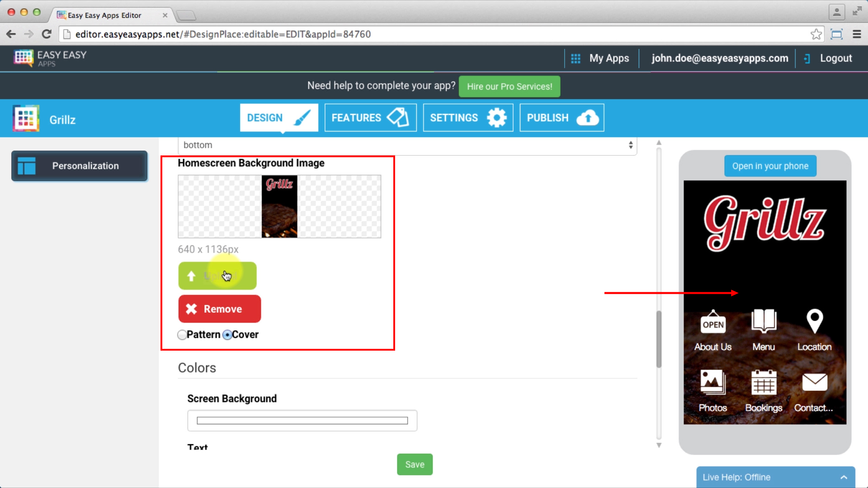Select the Cover radio option
The image size is (868, 488).
227,335
